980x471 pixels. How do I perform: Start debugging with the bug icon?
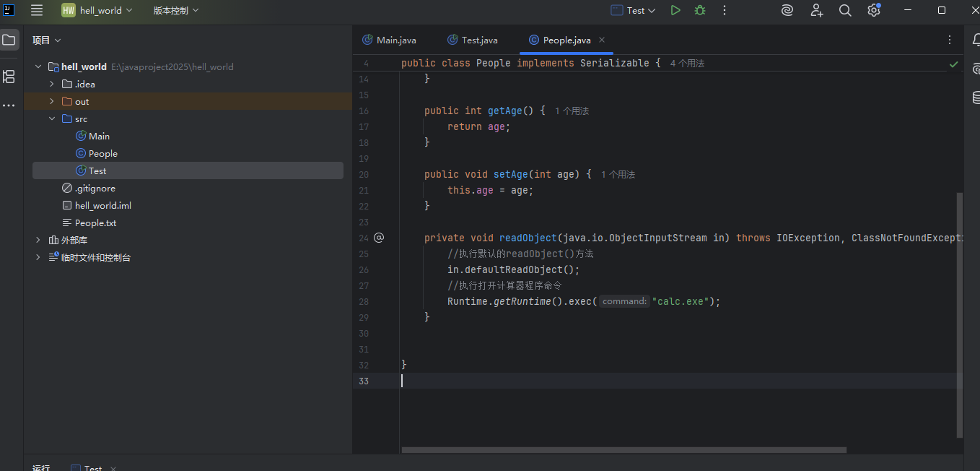(700, 10)
